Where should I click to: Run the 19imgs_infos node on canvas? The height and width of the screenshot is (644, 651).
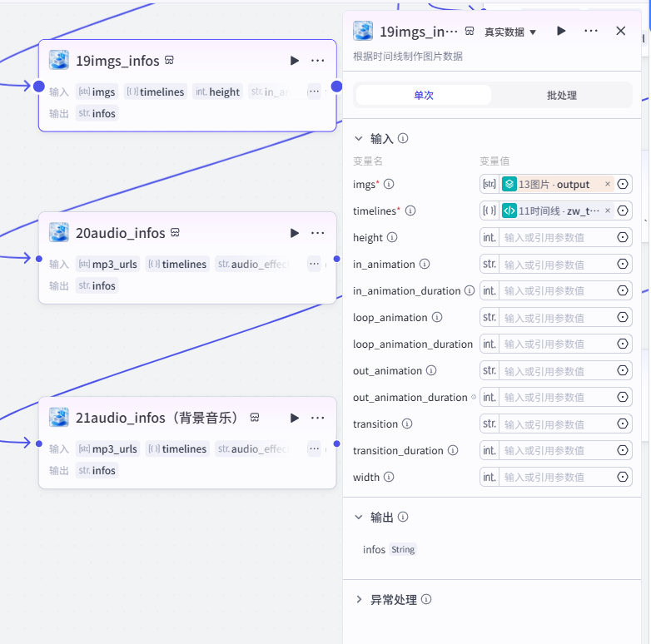point(295,61)
